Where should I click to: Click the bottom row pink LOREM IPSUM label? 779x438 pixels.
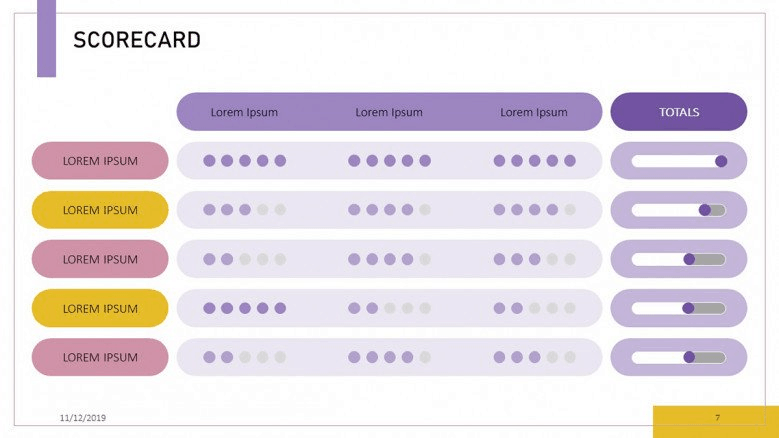pyautogui.click(x=100, y=357)
